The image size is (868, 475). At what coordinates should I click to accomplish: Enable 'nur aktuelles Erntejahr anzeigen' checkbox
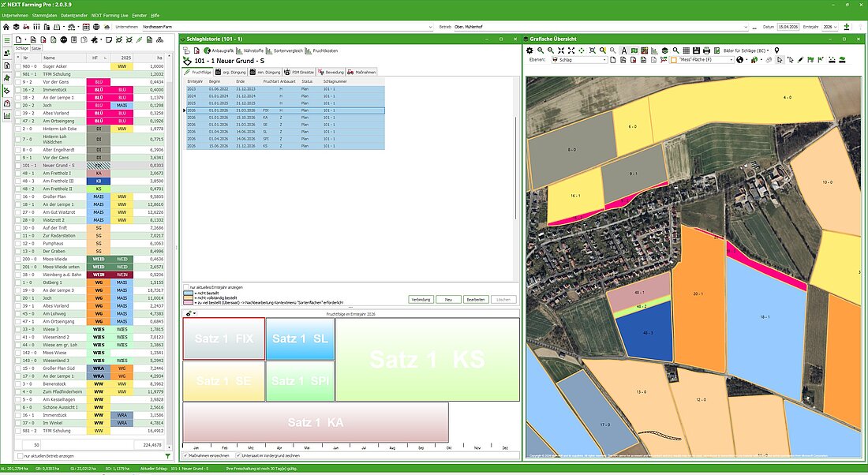click(x=186, y=286)
